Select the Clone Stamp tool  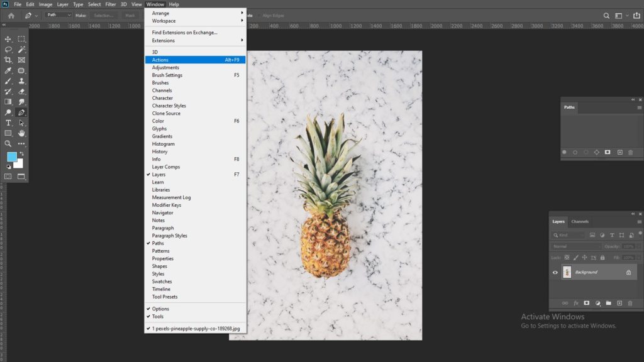point(21,81)
